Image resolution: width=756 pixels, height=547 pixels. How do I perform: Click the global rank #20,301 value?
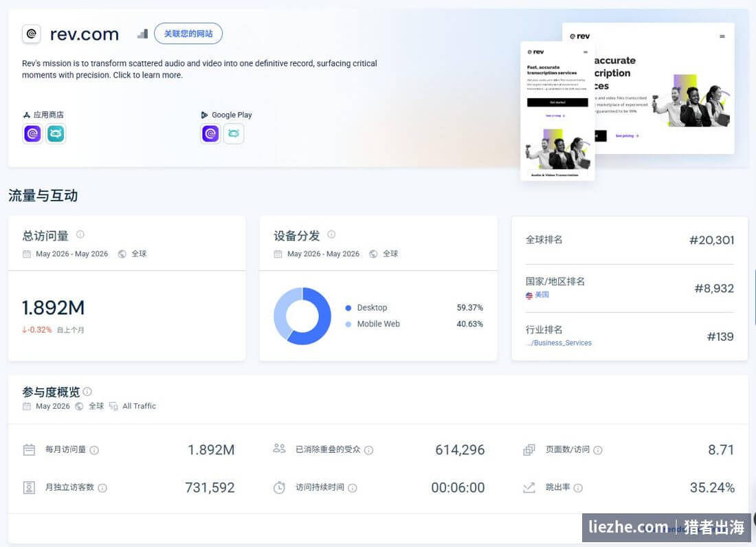711,240
